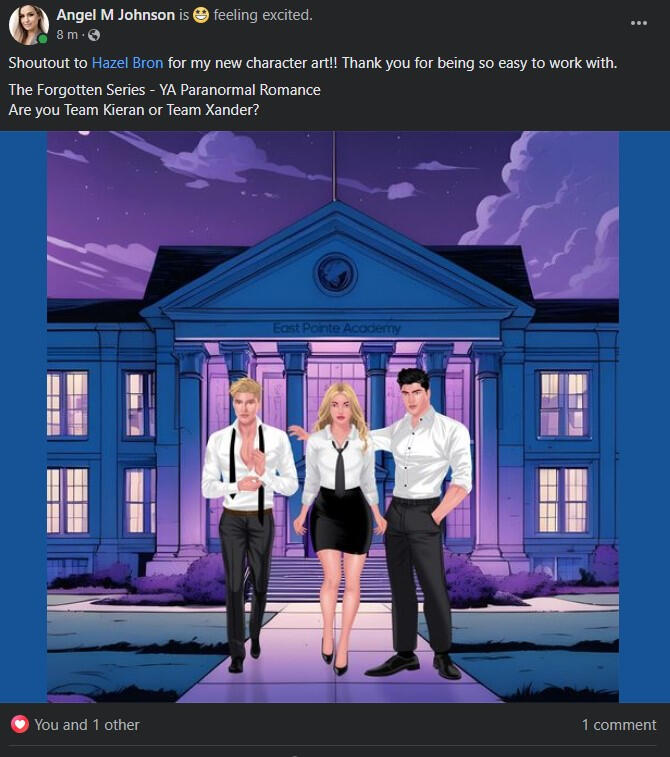The image size is (670, 757).
Task: Click the green online status dot
Action: pyautogui.click(x=43, y=39)
